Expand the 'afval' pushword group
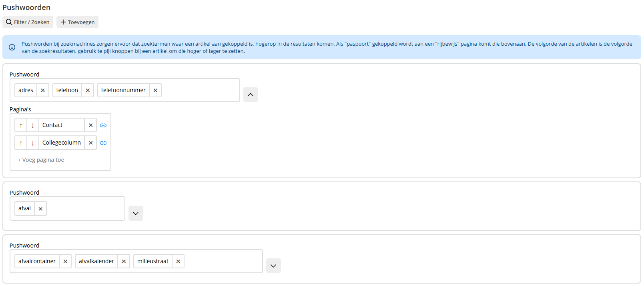The width and height of the screenshot is (644, 286). [x=136, y=213]
